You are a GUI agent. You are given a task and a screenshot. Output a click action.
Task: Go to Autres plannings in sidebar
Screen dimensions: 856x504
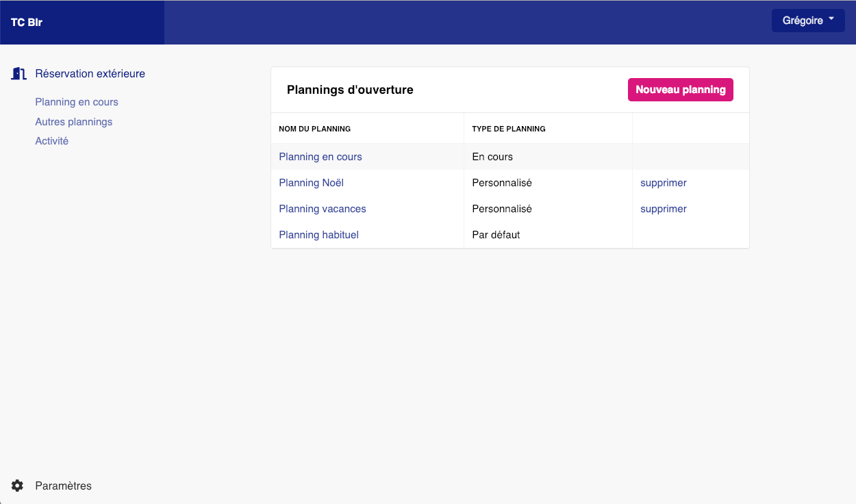pos(74,122)
